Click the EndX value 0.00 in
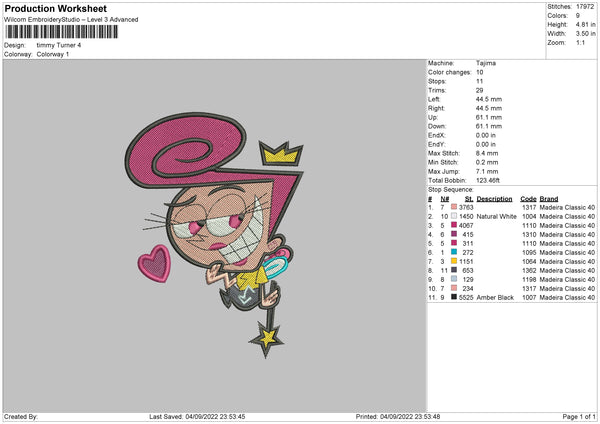This screenshot has width=600, height=424. click(486, 135)
